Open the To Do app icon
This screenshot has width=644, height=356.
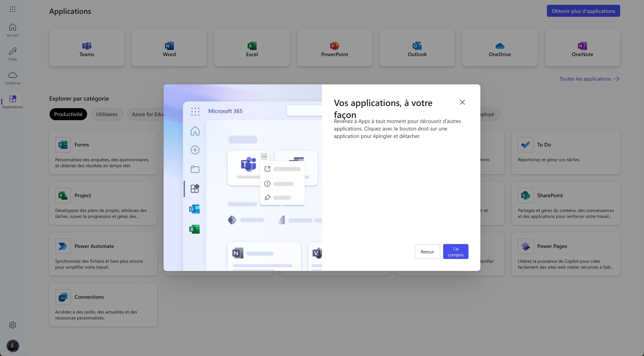pyautogui.click(x=525, y=145)
